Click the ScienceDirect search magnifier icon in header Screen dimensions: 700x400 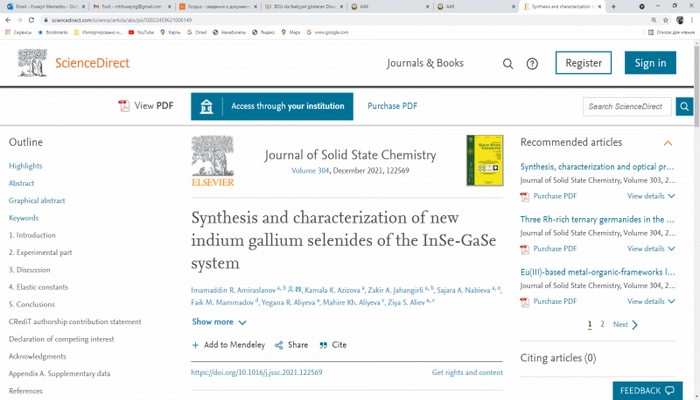click(x=508, y=63)
